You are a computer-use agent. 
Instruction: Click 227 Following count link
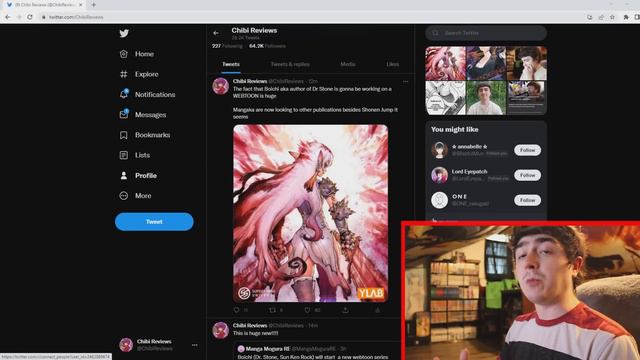click(227, 46)
